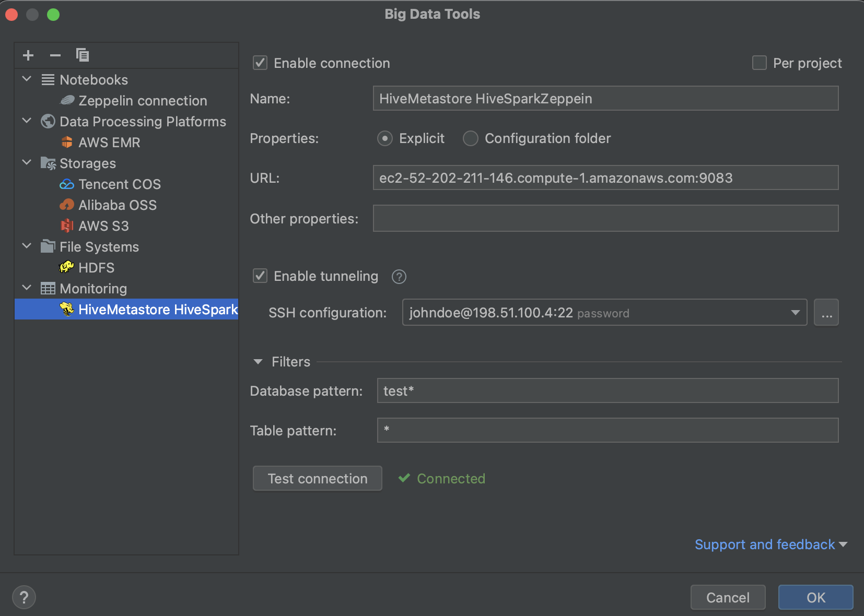Viewport: 864px width, 616px height.
Task: Select HiveMetastore HiveSpark tree item
Action: [126, 309]
